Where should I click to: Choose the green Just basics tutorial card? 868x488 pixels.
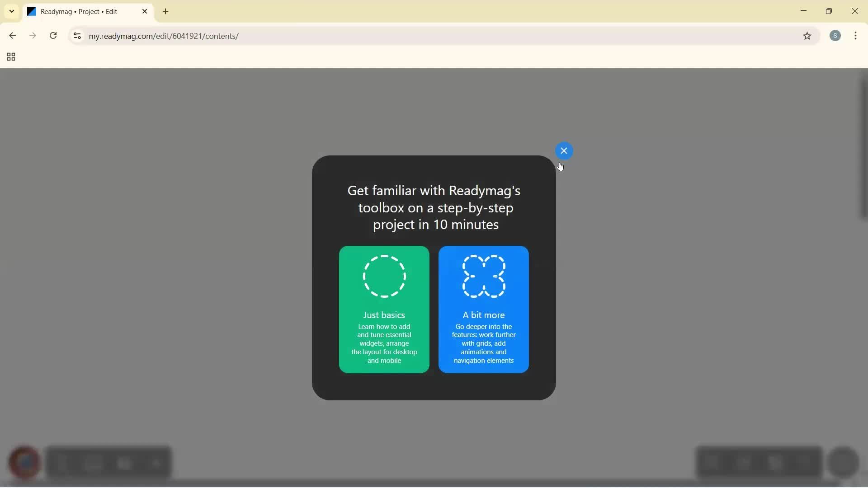pyautogui.click(x=384, y=334)
